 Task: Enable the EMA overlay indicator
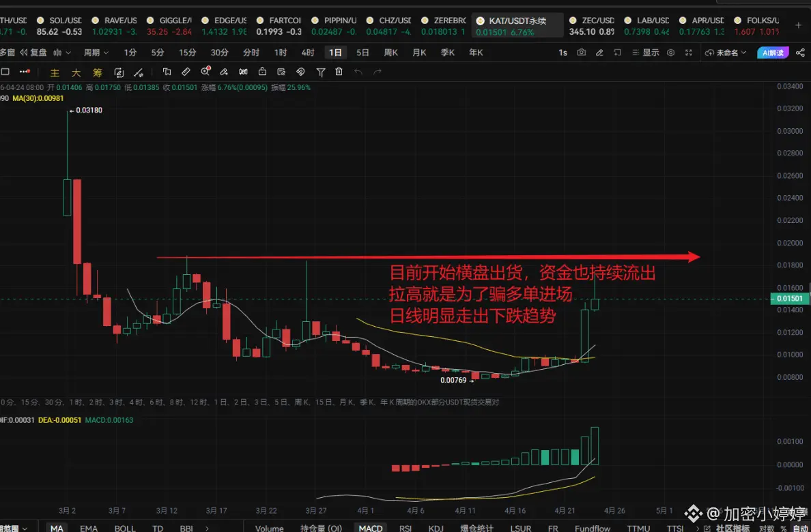click(x=89, y=528)
